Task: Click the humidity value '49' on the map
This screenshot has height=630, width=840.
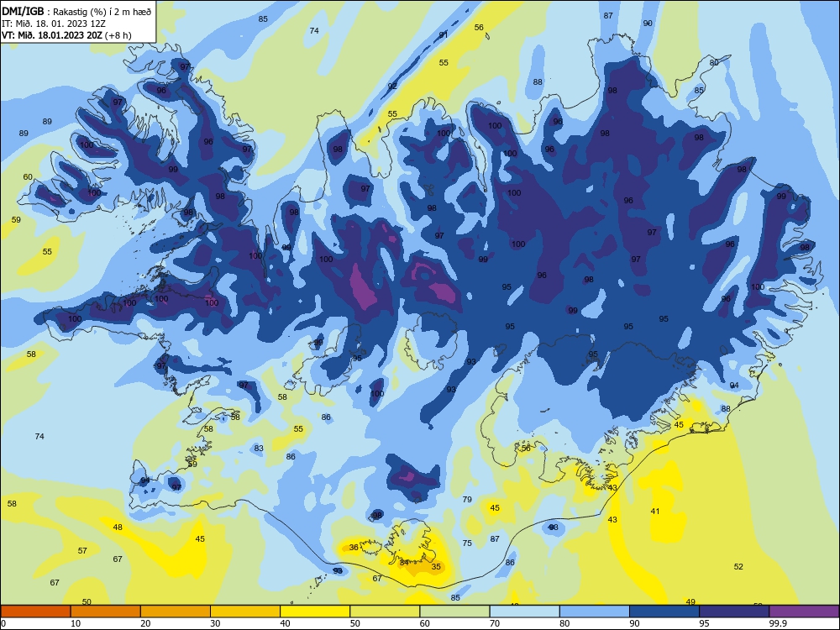Action: (690, 601)
